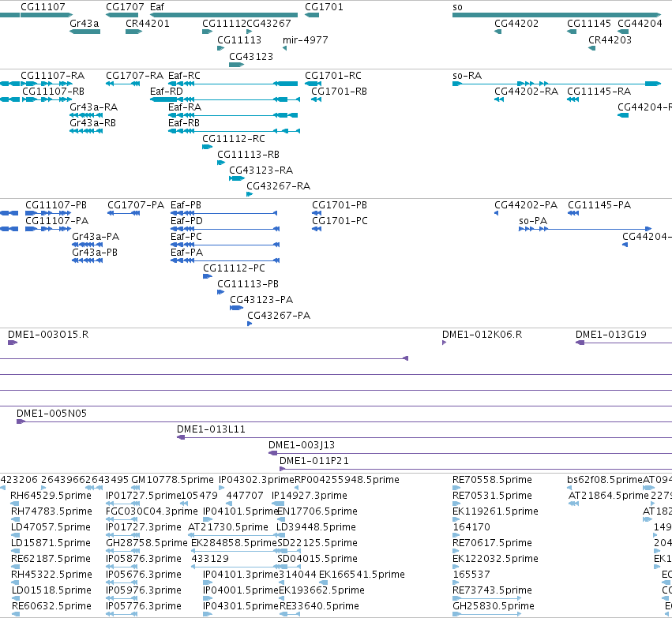The height and width of the screenshot is (618, 672).
Task: Click the CG43267-PA protein label
Action: coord(279,316)
